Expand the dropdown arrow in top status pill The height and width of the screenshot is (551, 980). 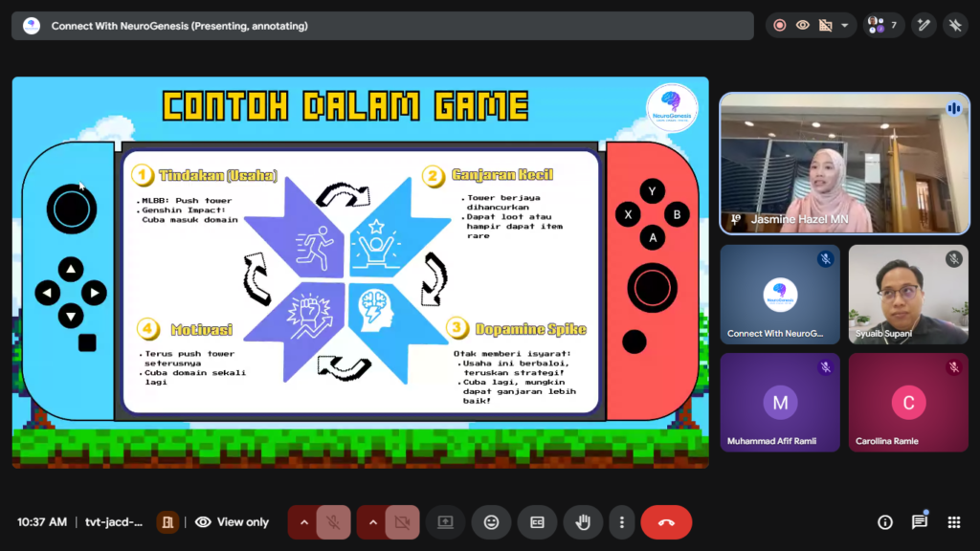[x=844, y=26]
